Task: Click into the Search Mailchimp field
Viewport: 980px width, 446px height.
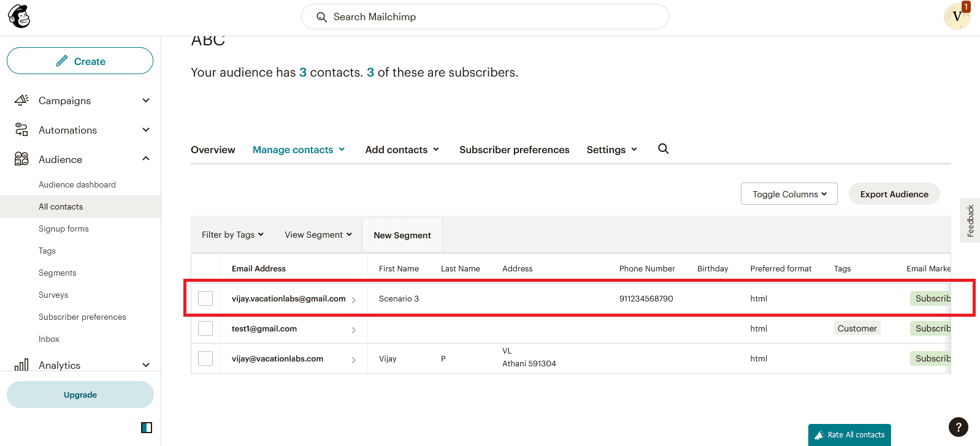Action: pyautogui.click(x=484, y=17)
